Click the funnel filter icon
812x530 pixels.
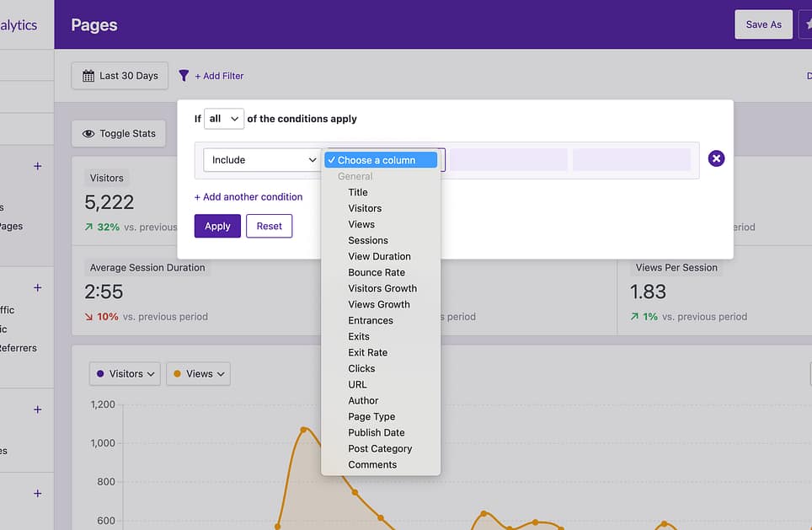pyautogui.click(x=184, y=76)
